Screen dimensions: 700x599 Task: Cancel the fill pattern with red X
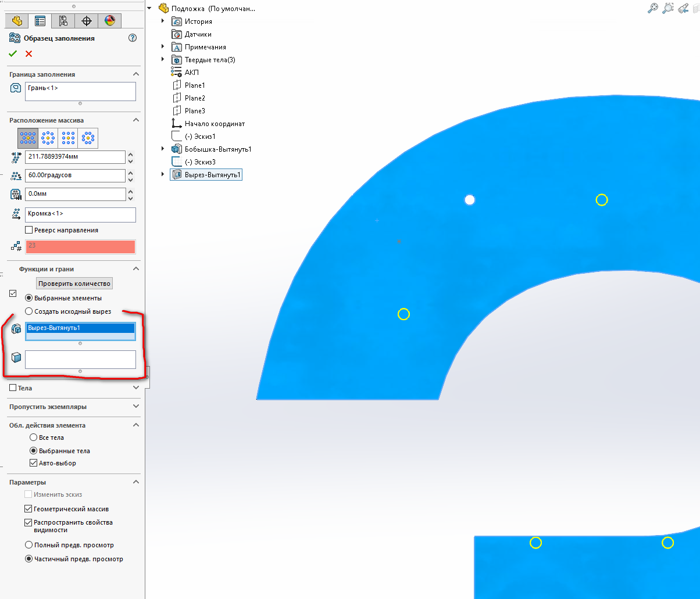(28, 53)
